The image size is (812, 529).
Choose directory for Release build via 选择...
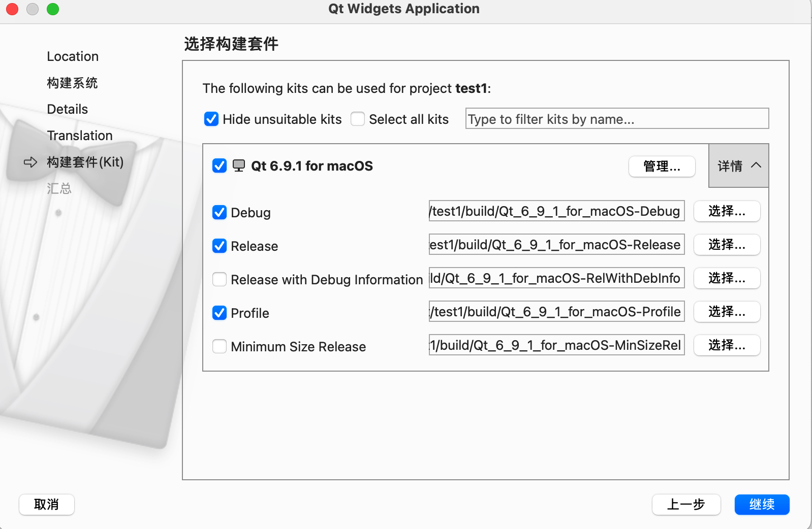click(727, 245)
